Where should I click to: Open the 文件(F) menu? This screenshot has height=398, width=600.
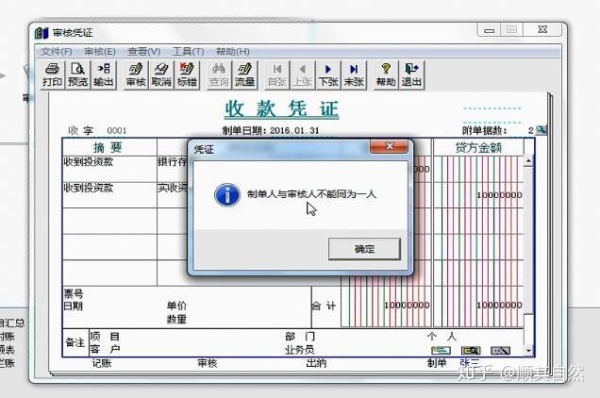[56, 51]
